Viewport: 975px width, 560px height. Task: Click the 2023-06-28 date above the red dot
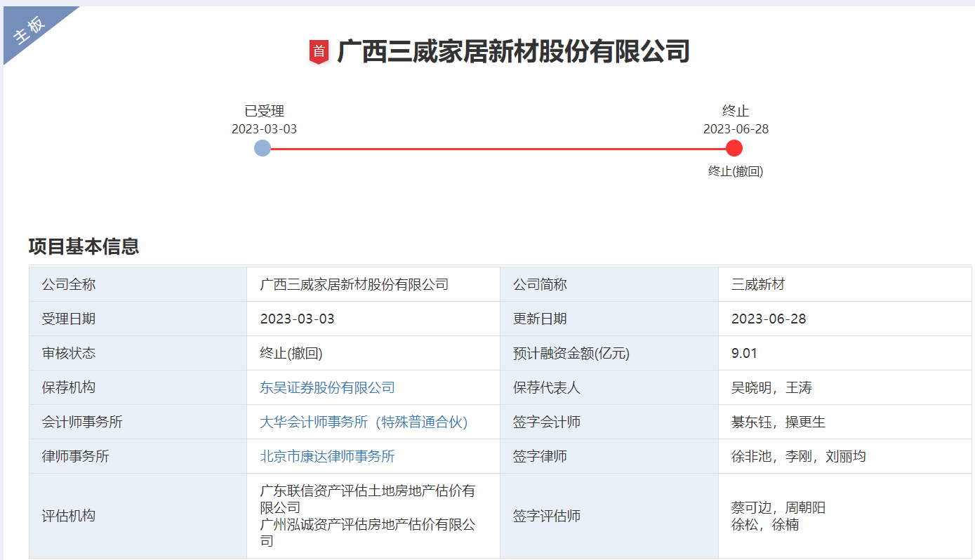pyautogui.click(x=735, y=129)
